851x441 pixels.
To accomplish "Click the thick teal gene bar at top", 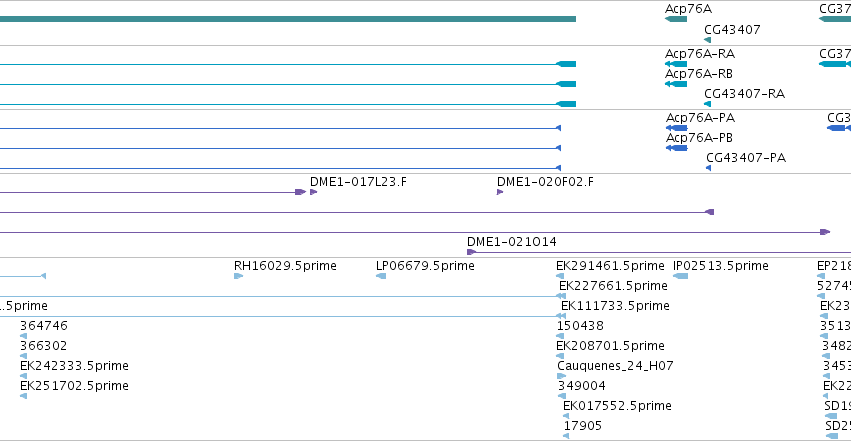I will [x=288, y=19].
